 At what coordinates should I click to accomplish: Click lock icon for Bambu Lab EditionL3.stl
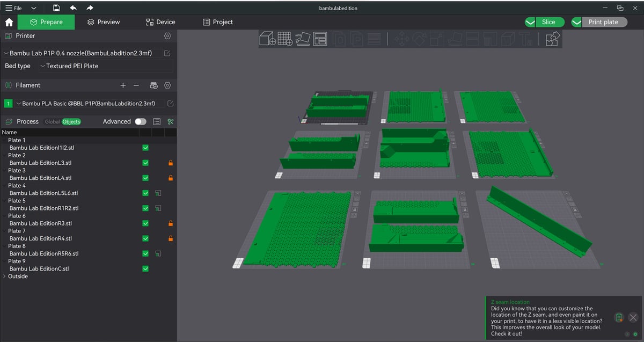[171, 163]
